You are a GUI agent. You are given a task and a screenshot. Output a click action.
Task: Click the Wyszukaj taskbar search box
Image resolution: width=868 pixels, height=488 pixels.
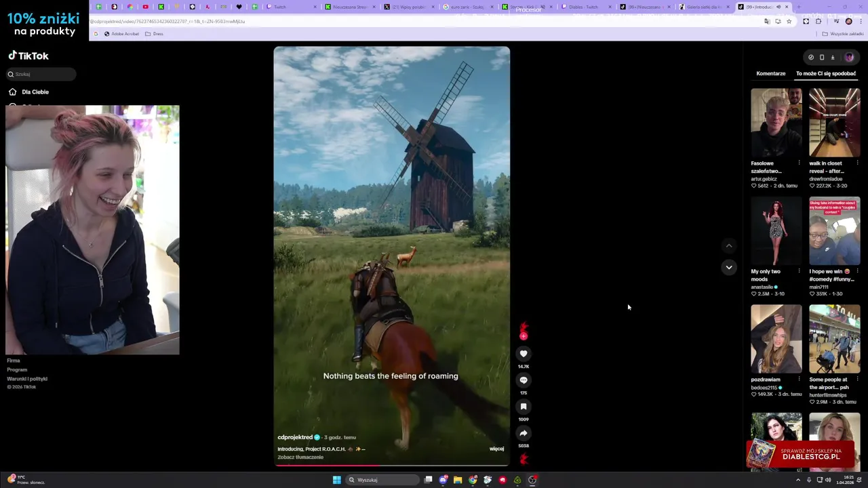pos(382,480)
